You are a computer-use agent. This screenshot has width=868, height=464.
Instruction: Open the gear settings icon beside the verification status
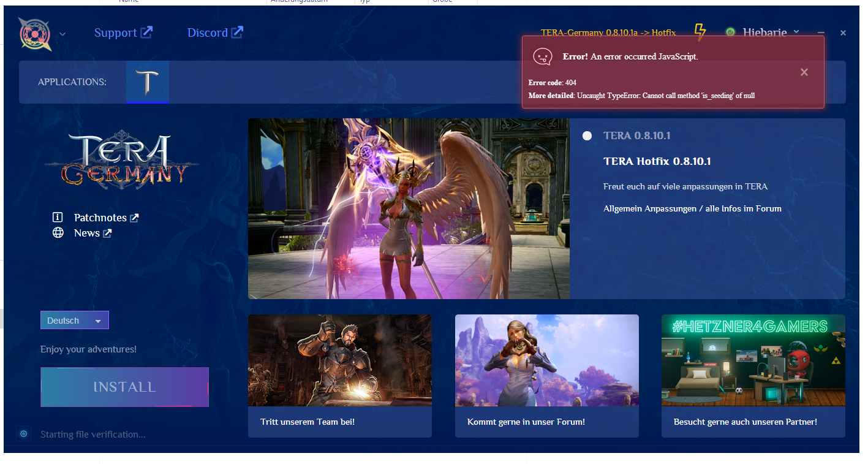click(x=23, y=434)
